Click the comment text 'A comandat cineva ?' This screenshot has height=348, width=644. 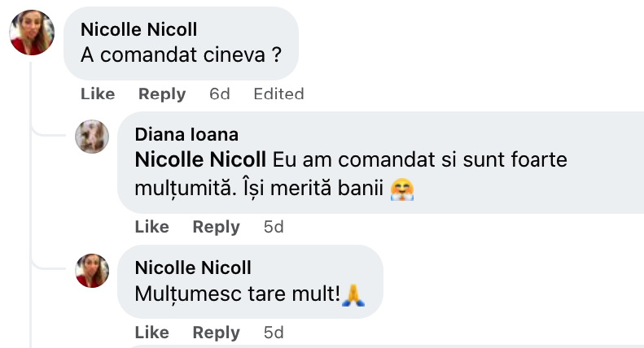(180, 56)
